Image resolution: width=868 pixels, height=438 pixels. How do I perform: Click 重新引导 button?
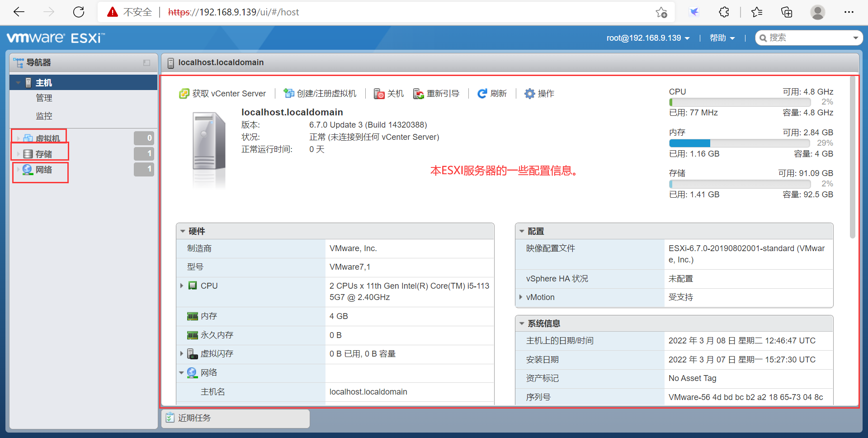(436, 94)
